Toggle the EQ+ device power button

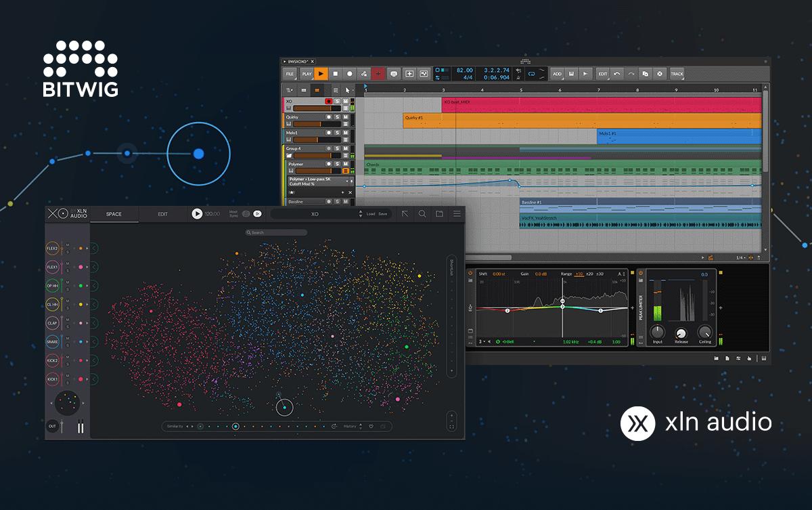pyautogui.click(x=469, y=273)
